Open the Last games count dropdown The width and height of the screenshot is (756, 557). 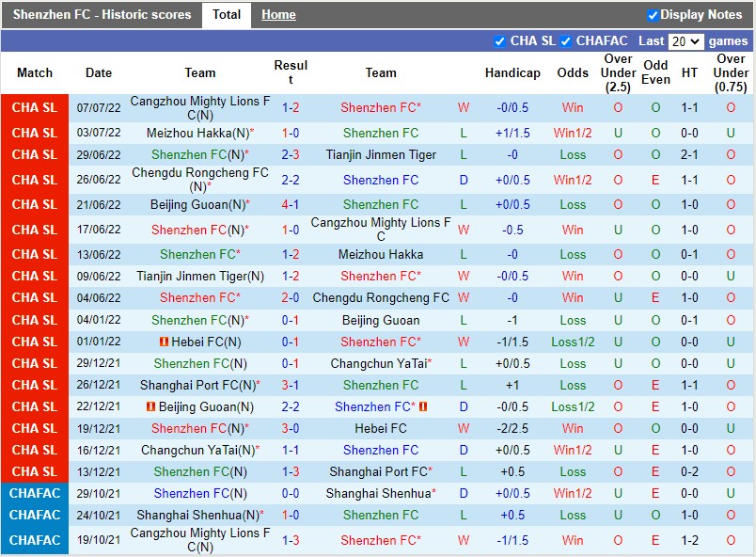coord(685,41)
